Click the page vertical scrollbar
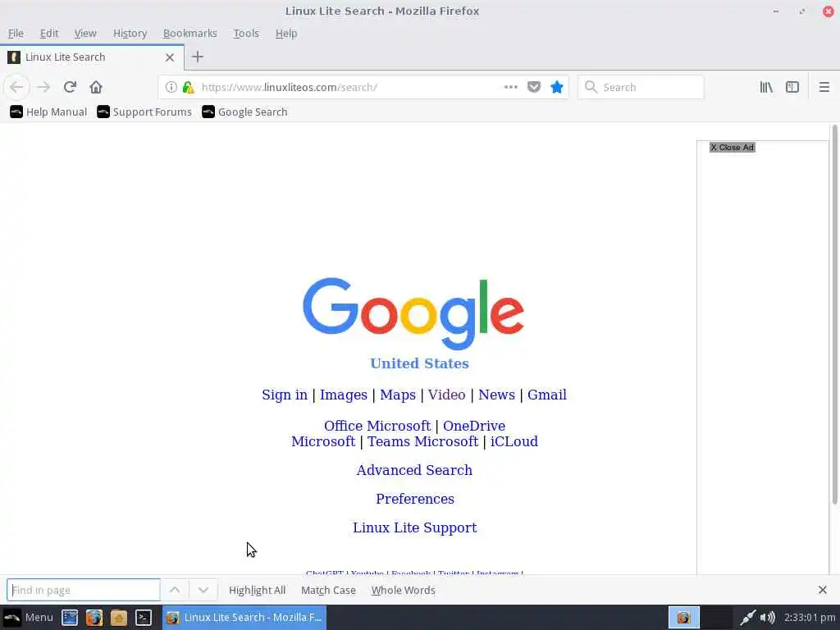 pos(834,315)
